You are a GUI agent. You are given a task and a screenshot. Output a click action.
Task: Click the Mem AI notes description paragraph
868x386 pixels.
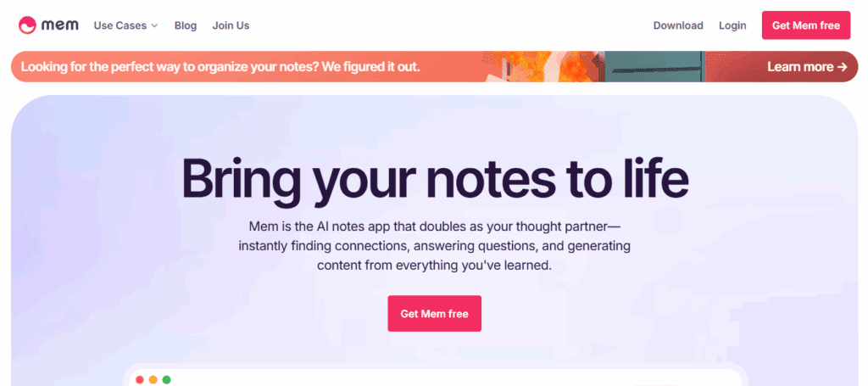click(434, 246)
